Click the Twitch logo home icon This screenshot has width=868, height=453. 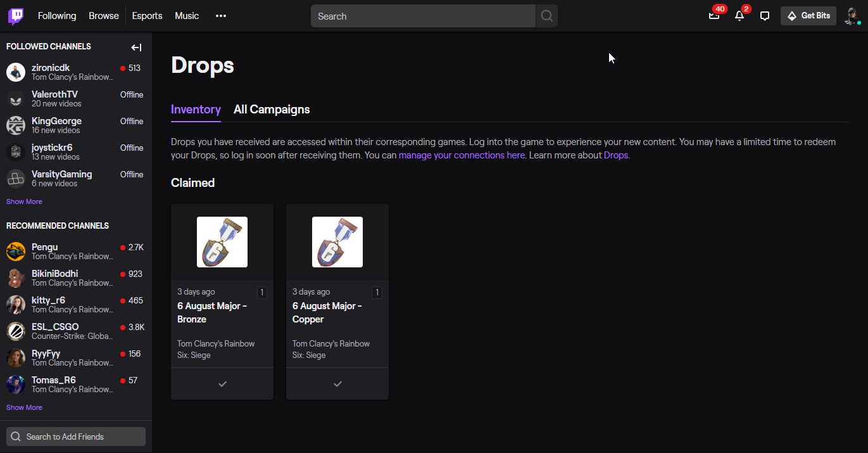16,16
